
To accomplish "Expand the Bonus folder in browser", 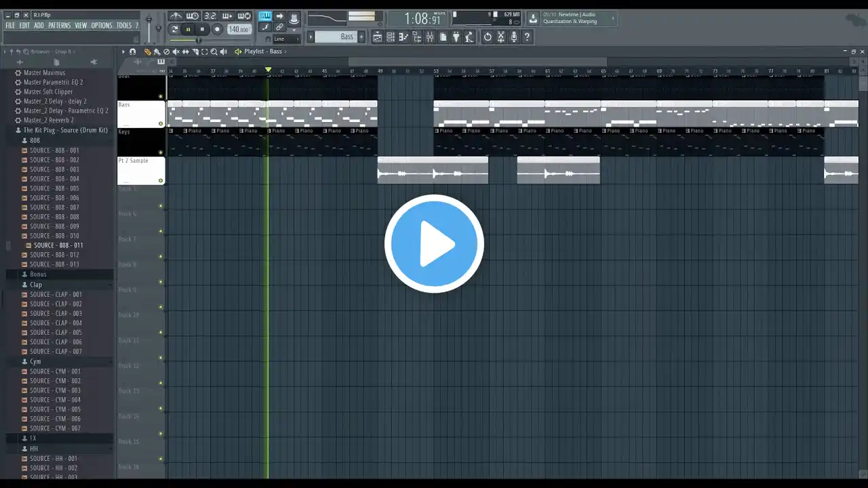I will (38, 274).
